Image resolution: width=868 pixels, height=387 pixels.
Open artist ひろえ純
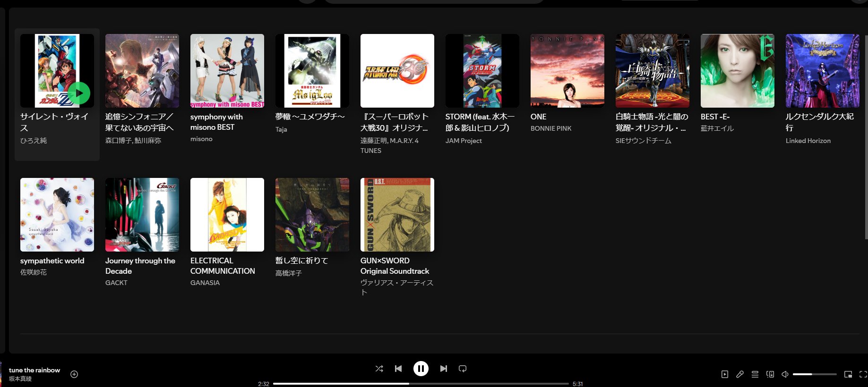point(34,141)
